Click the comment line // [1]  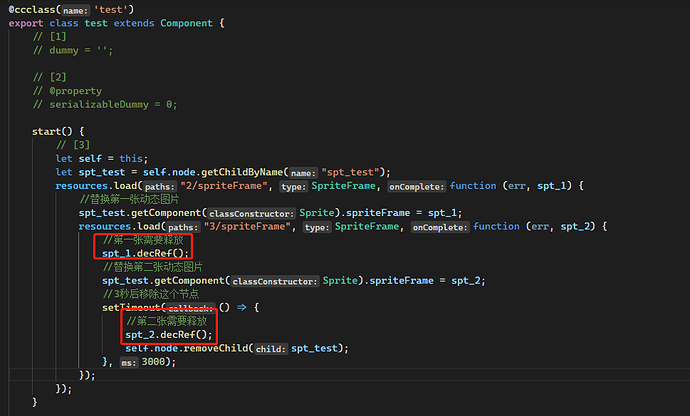point(49,37)
